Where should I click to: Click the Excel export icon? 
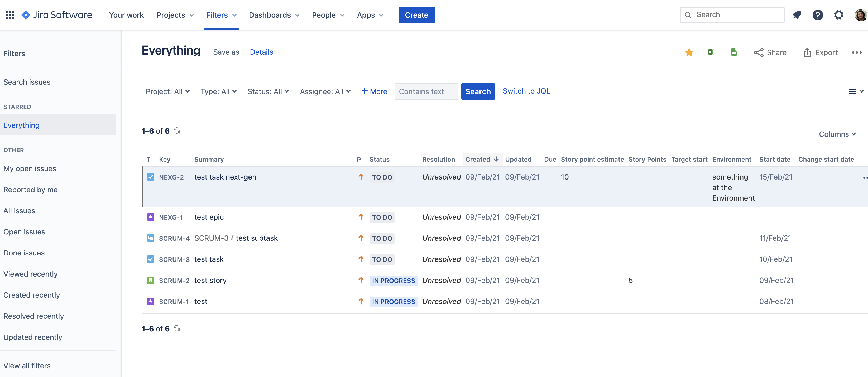tap(711, 52)
